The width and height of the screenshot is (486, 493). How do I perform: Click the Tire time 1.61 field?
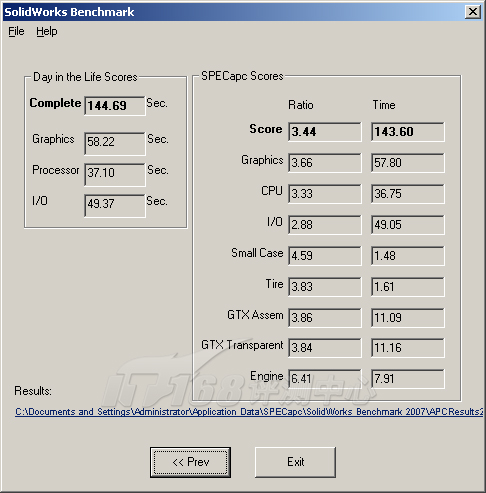tap(408, 287)
